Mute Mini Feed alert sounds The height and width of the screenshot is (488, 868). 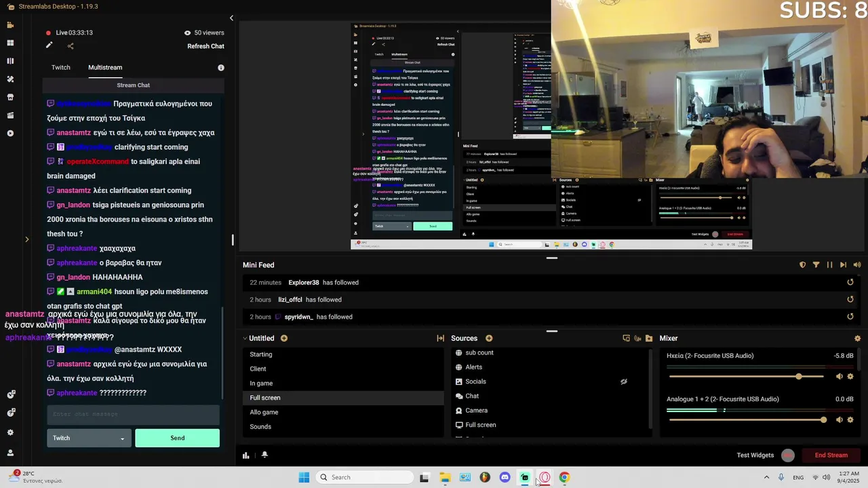857,265
